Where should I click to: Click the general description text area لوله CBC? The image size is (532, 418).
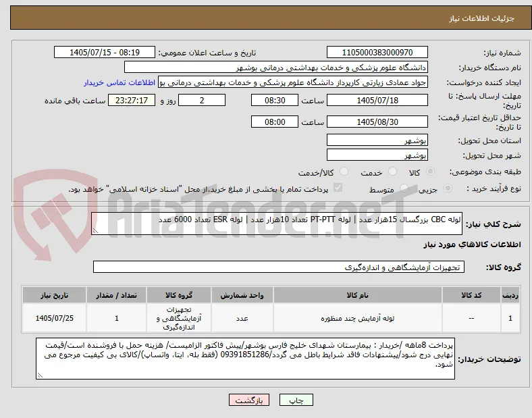[x=277, y=224]
